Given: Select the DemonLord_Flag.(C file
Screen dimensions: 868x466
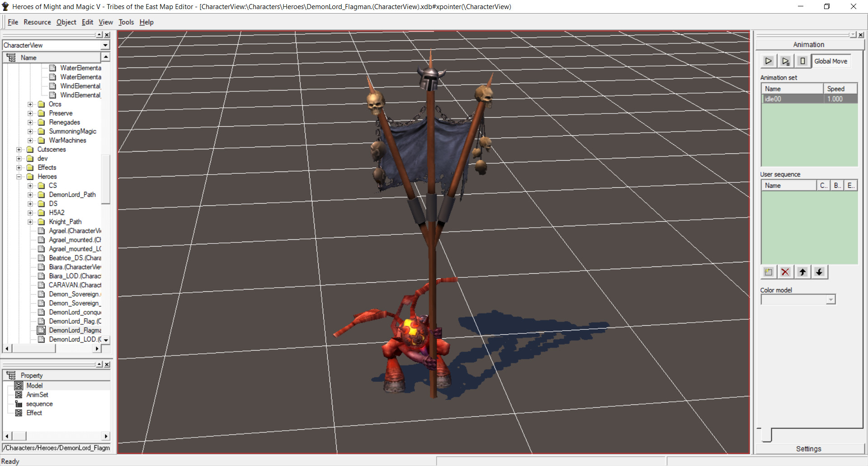Looking at the screenshot, I should pyautogui.click(x=75, y=321).
